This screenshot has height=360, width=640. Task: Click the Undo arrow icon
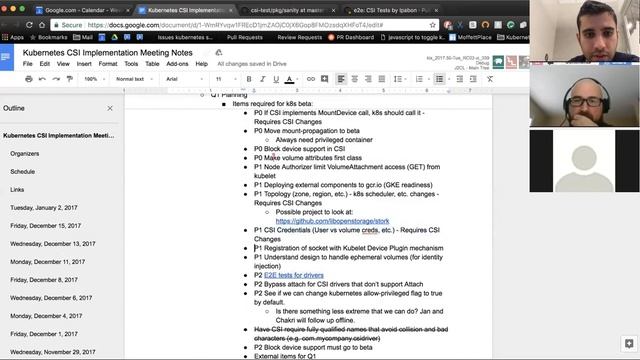pyautogui.click(x=42, y=79)
